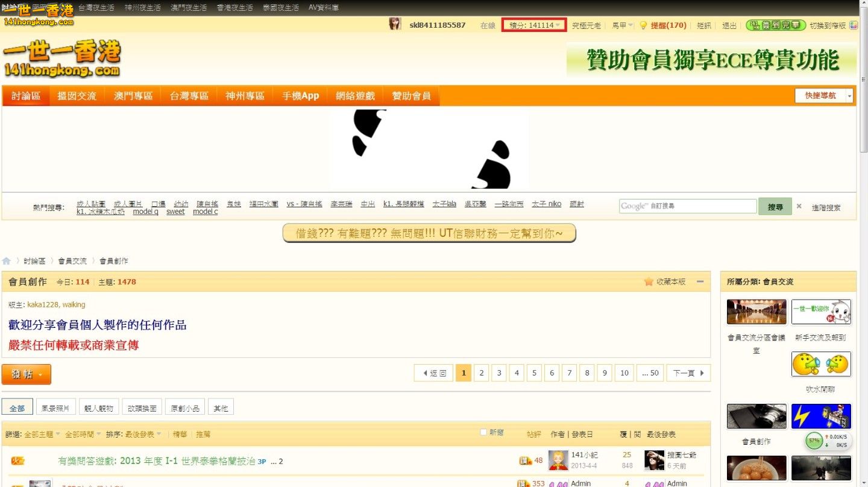
Task: Select the 改頭換面 category tab
Action: [142, 408]
